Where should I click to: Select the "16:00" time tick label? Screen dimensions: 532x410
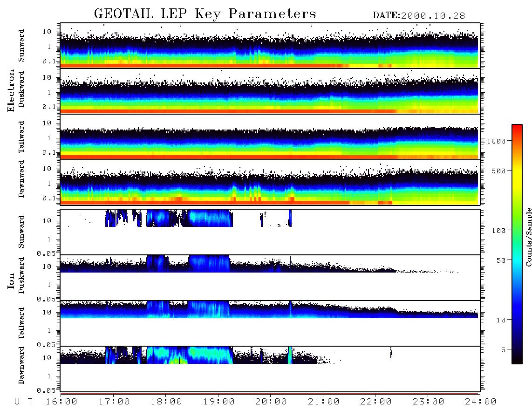(x=61, y=402)
